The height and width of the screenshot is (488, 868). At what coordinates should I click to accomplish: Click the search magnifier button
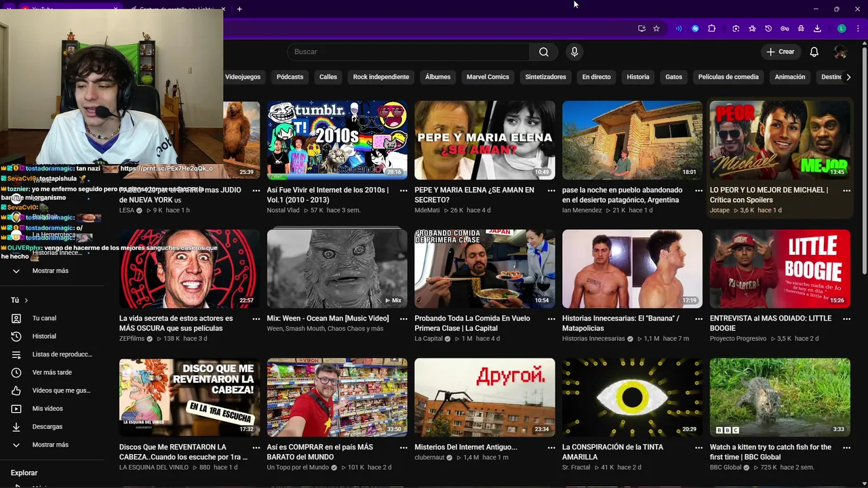(543, 52)
